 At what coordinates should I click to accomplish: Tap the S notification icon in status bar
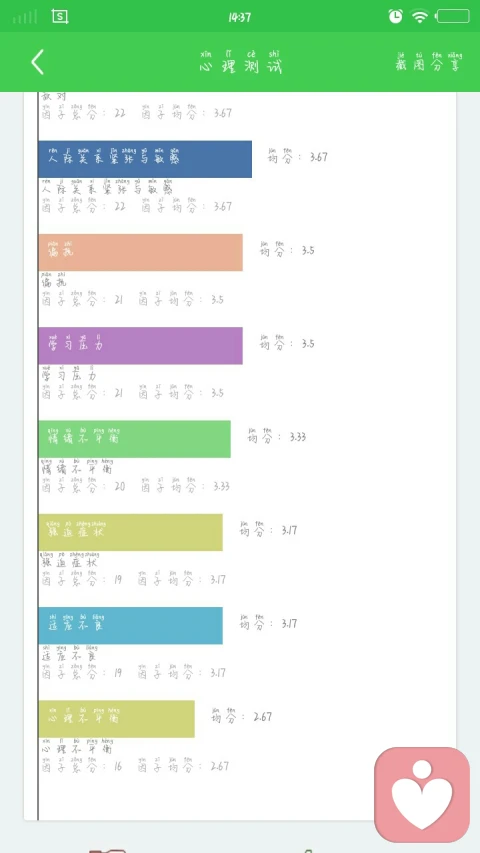[60, 16]
